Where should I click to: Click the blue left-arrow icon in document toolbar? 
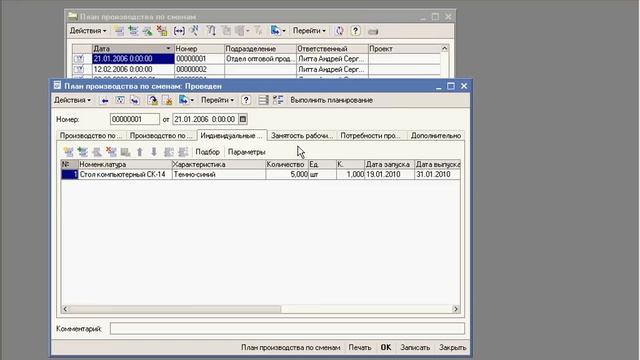tap(104, 100)
